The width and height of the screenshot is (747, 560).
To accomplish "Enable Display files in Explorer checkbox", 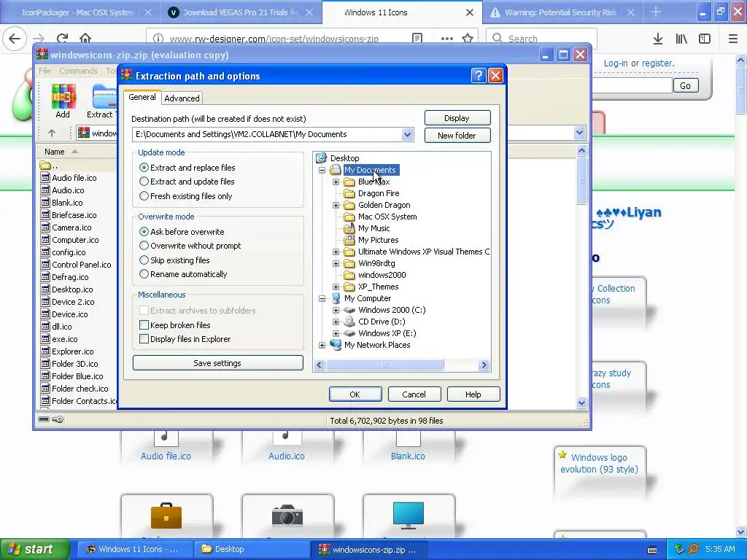I will (x=144, y=339).
